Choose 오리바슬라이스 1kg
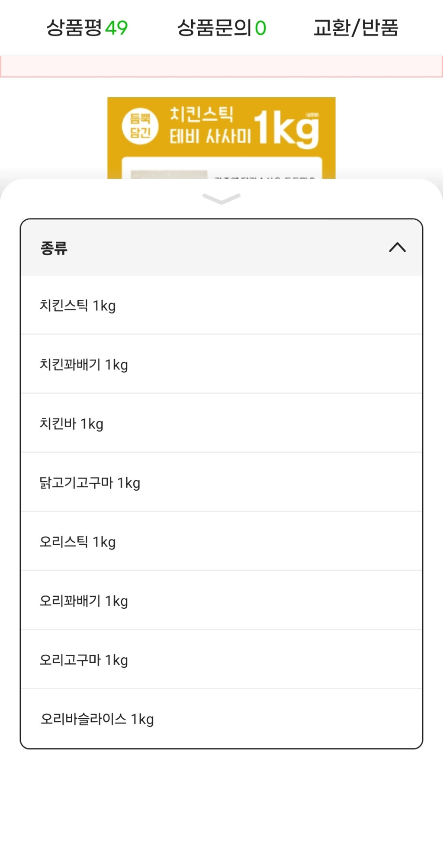Viewport: 443px width, 868px height. 97,719
